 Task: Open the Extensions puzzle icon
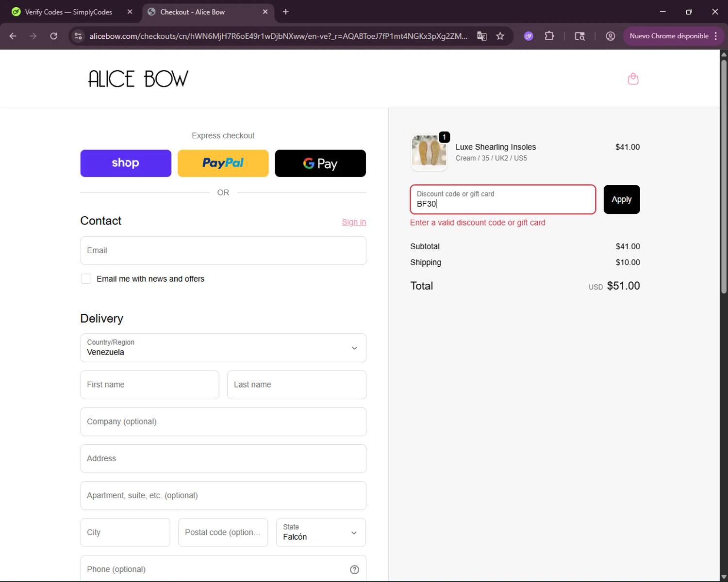pos(549,36)
